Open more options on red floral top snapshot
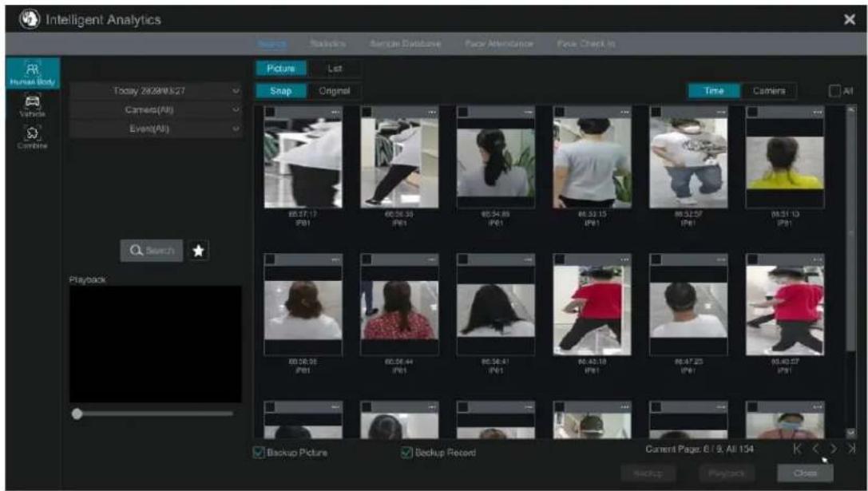 432,259
